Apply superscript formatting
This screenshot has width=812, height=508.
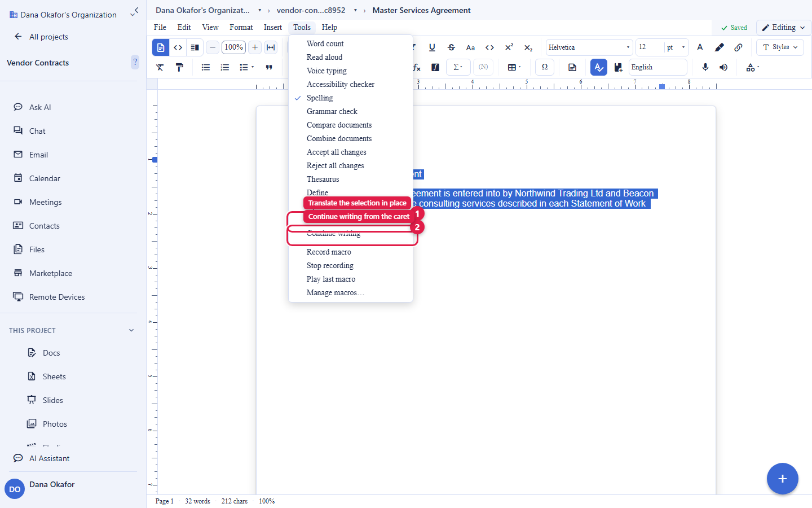[x=509, y=47]
